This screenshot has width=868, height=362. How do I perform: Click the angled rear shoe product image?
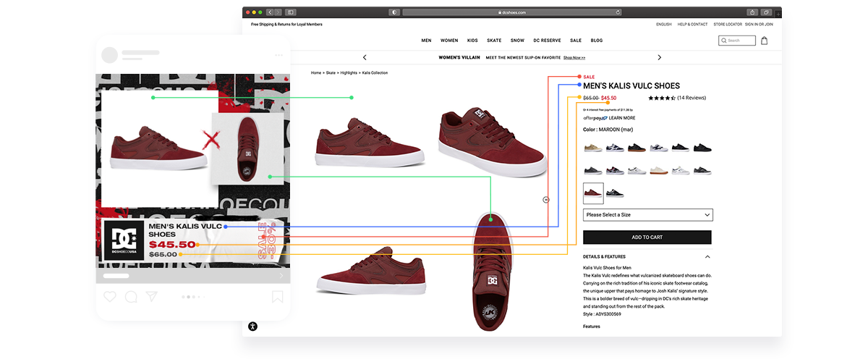pos(491,143)
